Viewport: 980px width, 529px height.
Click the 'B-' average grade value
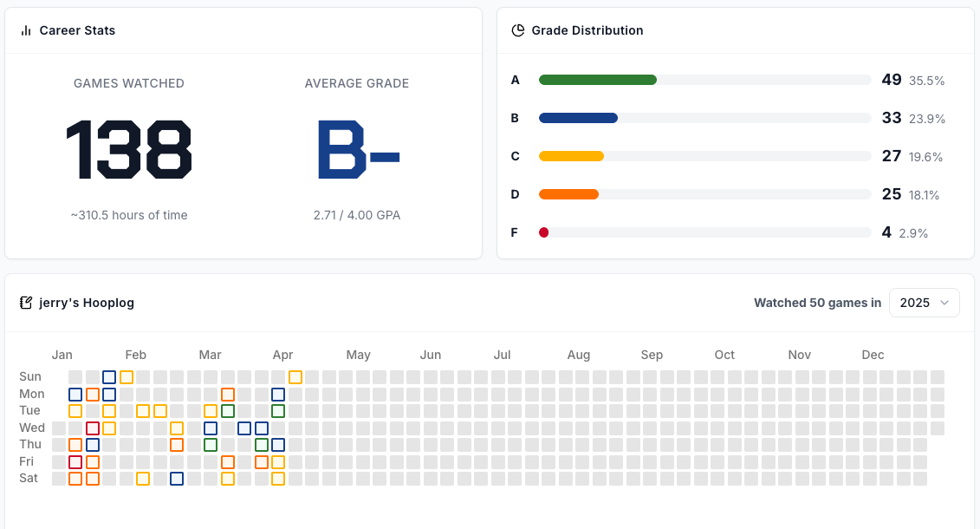(358, 149)
